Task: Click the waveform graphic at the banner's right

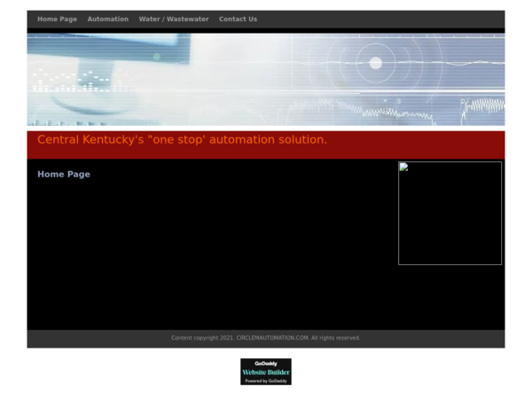Action: 484,106
